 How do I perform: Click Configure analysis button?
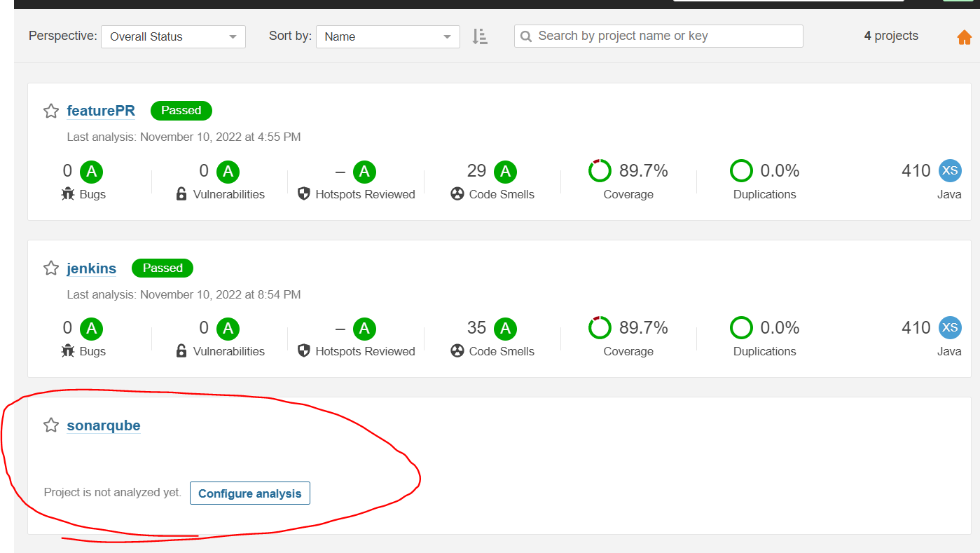pos(250,493)
